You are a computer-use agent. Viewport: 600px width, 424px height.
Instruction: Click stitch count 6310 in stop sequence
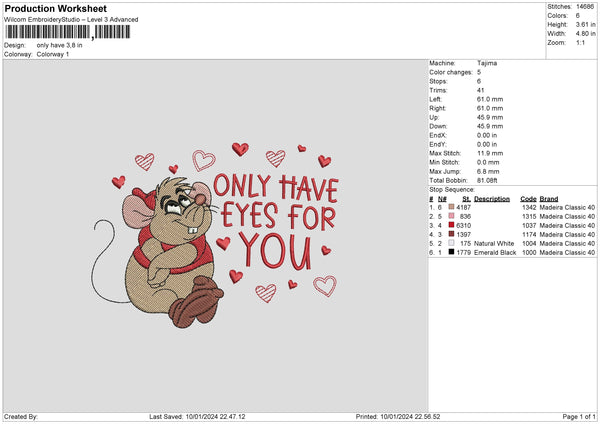463,225
